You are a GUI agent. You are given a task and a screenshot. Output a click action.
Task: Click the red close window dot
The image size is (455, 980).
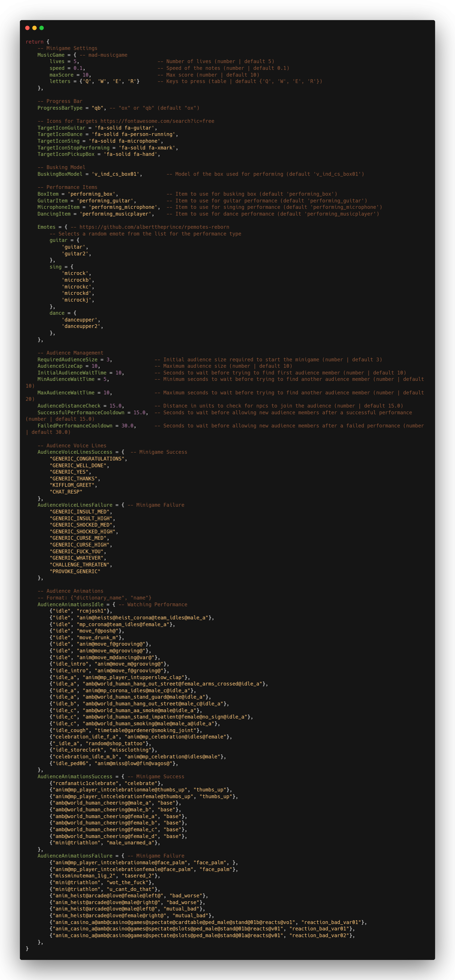[27, 28]
